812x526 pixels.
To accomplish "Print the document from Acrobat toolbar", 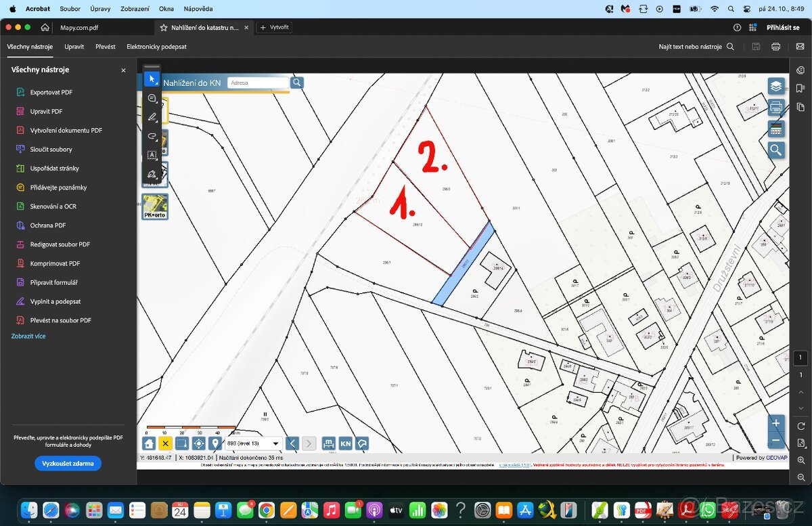I will click(x=775, y=47).
